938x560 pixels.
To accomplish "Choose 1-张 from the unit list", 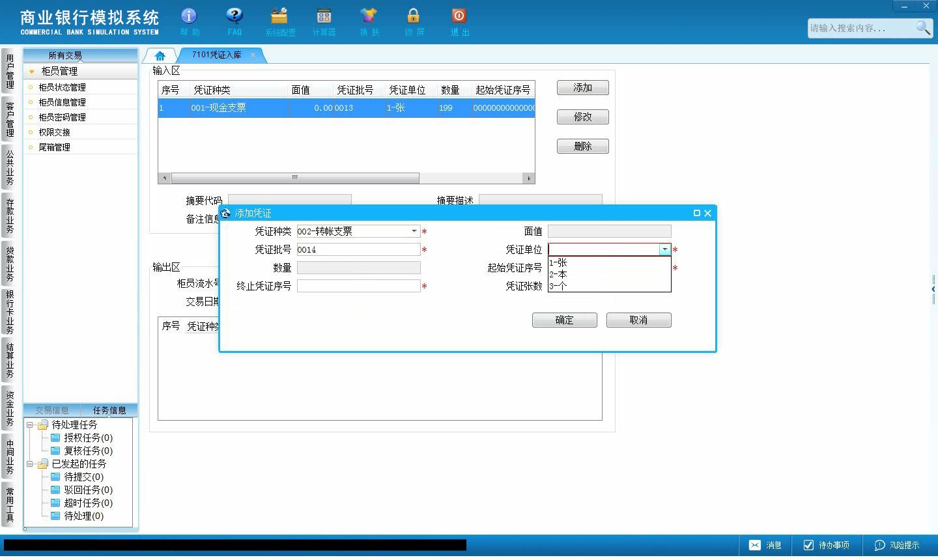I will coord(609,262).
